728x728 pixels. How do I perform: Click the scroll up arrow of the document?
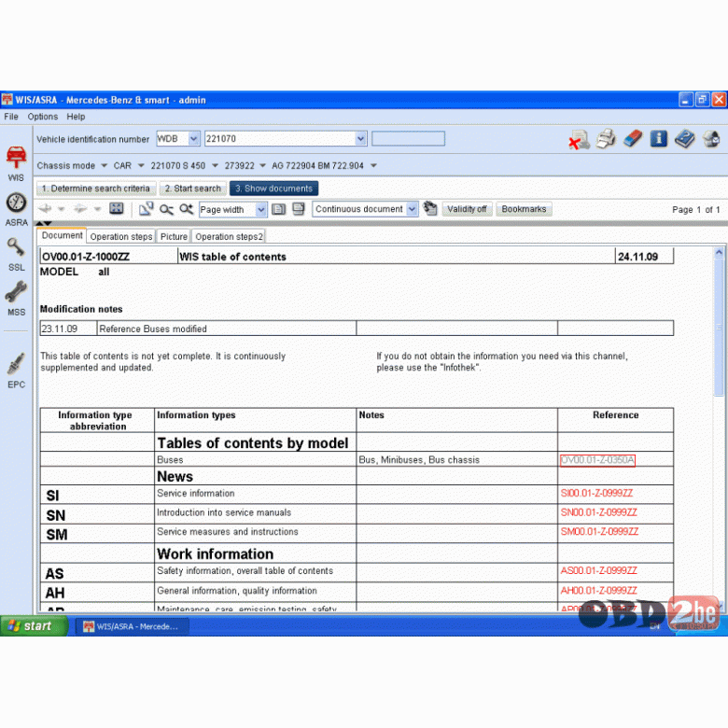tap(719, 253)
